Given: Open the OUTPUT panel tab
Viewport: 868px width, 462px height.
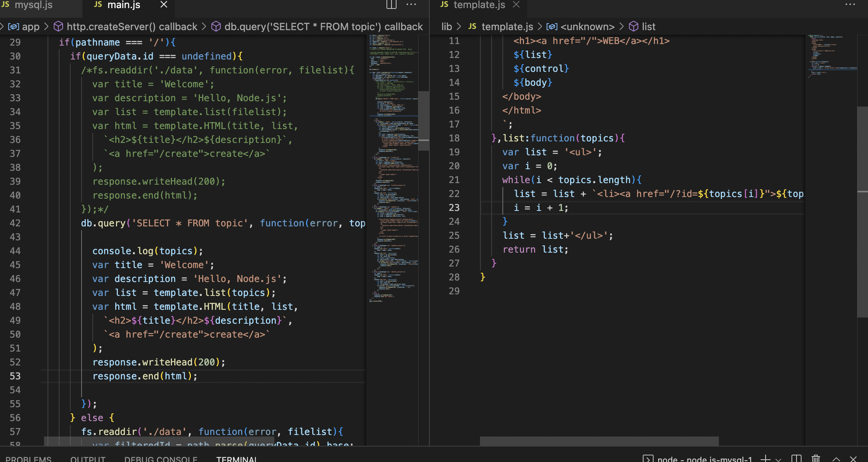Looking at the screenshot, I should [x=88, y=459].
